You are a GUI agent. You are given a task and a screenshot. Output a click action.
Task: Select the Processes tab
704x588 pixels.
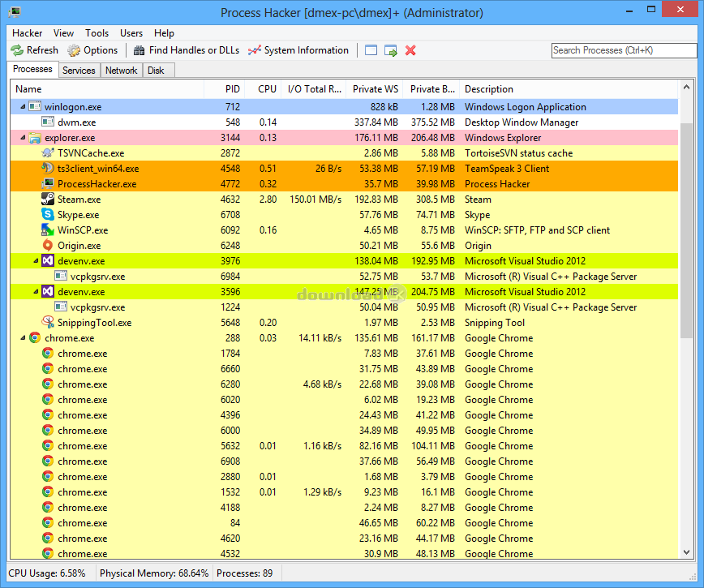(32, 69)
